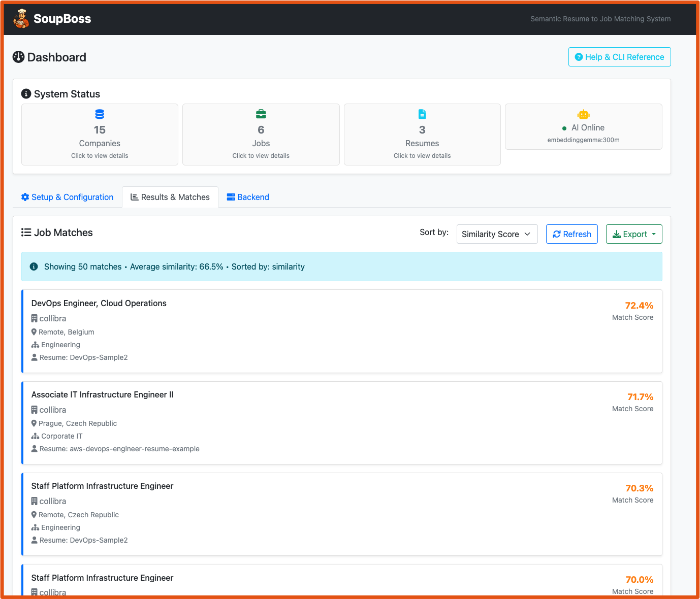Click the SoupBoss chef logo icon

pos(21,18)
